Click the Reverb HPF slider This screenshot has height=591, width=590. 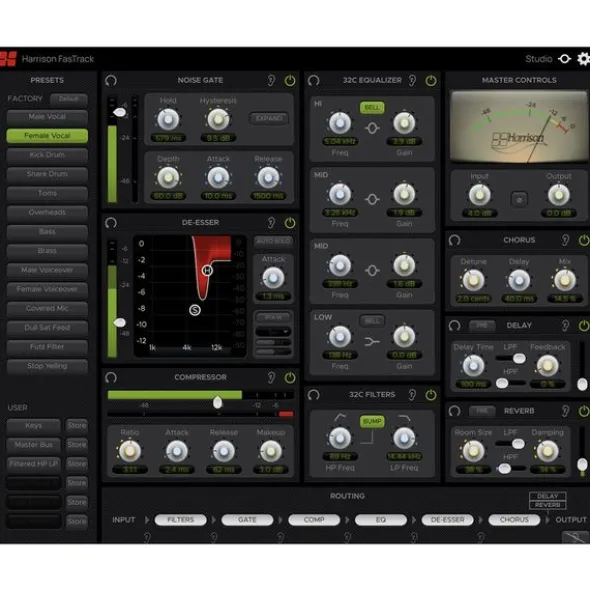pos(511,469)
